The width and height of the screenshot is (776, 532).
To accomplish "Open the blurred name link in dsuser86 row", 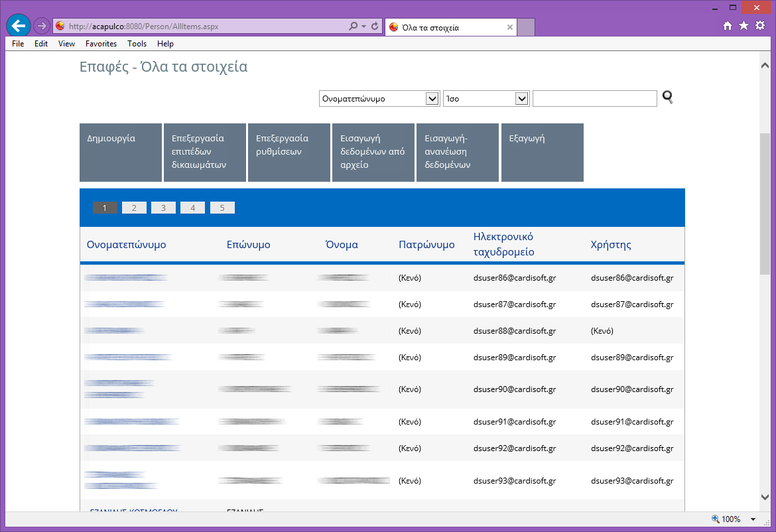I will pyautogui.click(x=126, y=278).
